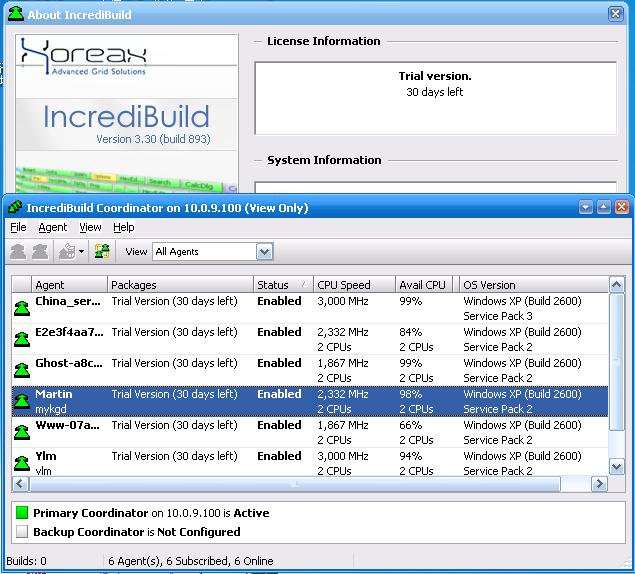Sort by the CPU Speed column header
The width and height of the screenshot is (635, 574).
point(354,285)
